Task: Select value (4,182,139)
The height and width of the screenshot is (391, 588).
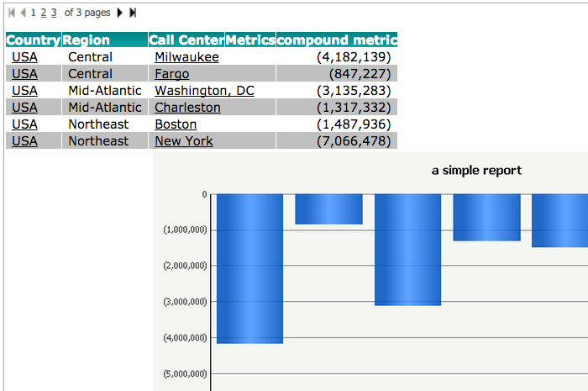Action: [x=354, y=57]
